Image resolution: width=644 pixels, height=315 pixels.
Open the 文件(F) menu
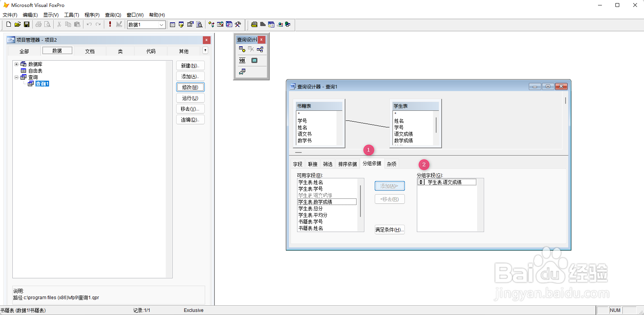[10, 15]
